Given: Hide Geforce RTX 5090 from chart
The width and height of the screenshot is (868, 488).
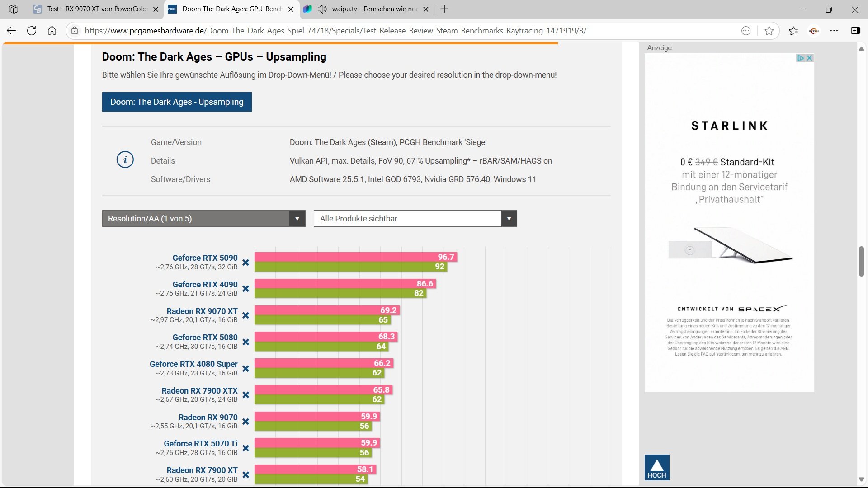Looking at the screenshot, I should pyautogui.click(x=245, y=263).
